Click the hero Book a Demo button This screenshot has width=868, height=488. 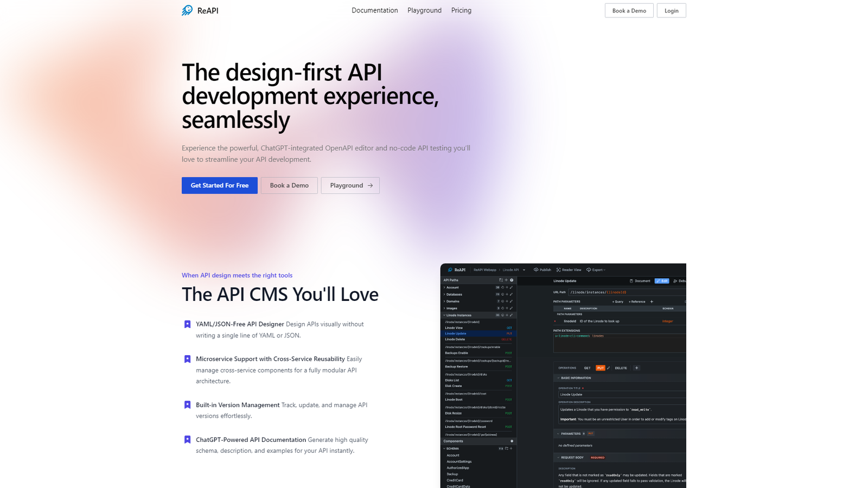(x=289, y=185)
